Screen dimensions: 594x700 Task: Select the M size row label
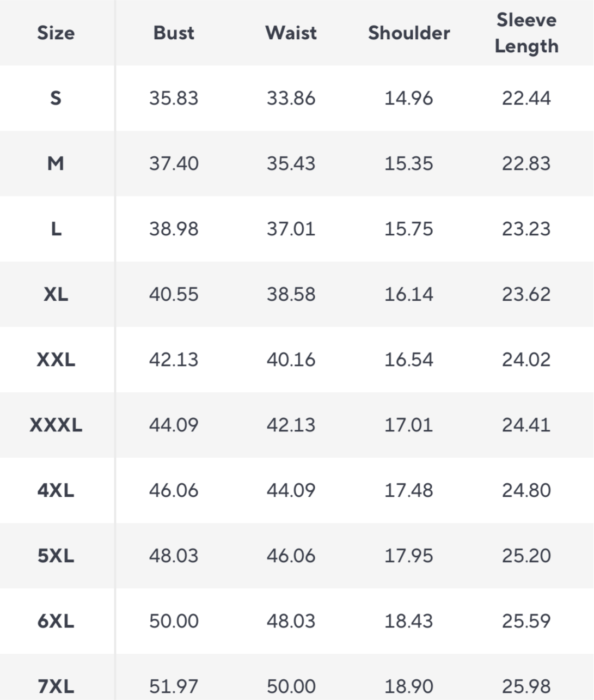56,163
